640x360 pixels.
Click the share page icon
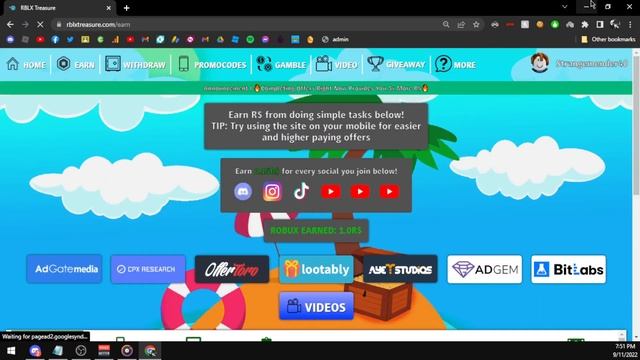(x=461, y=24)
